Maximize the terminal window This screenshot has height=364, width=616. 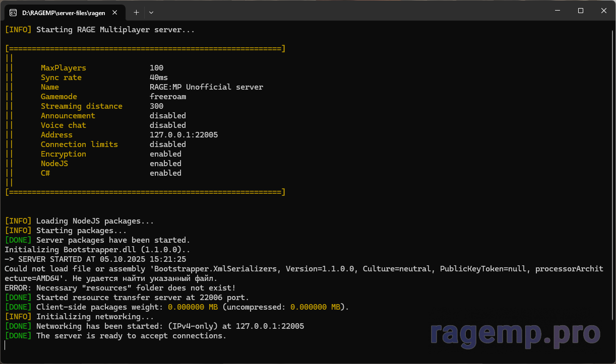[x=580, y=11]
